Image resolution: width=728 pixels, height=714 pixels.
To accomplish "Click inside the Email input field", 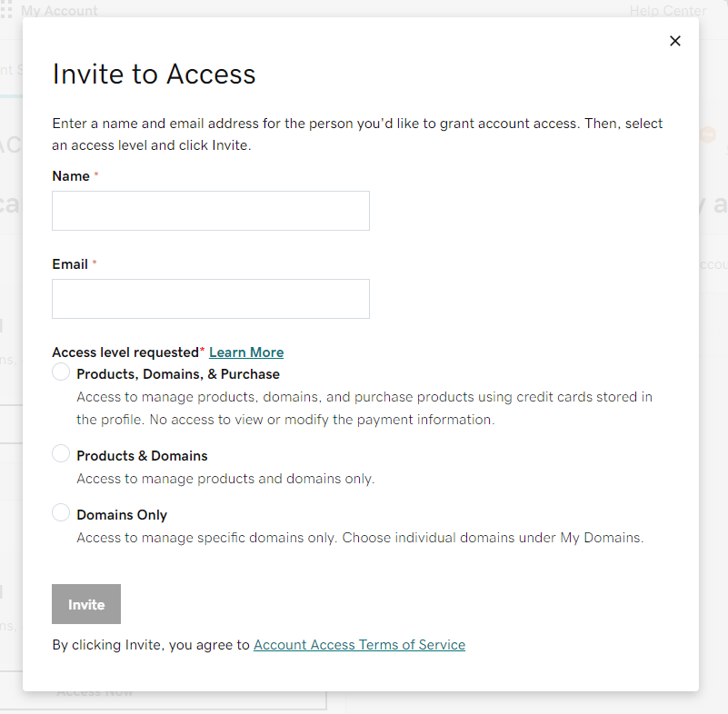I will 210,298.
